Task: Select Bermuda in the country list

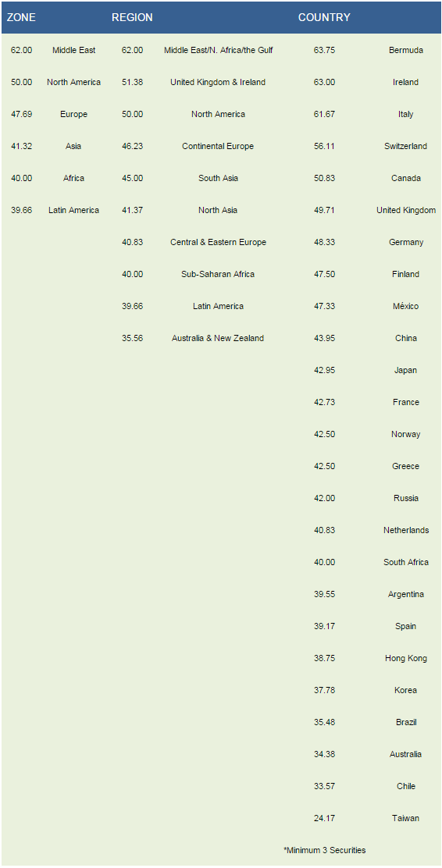Action: [x=406, y=50]
